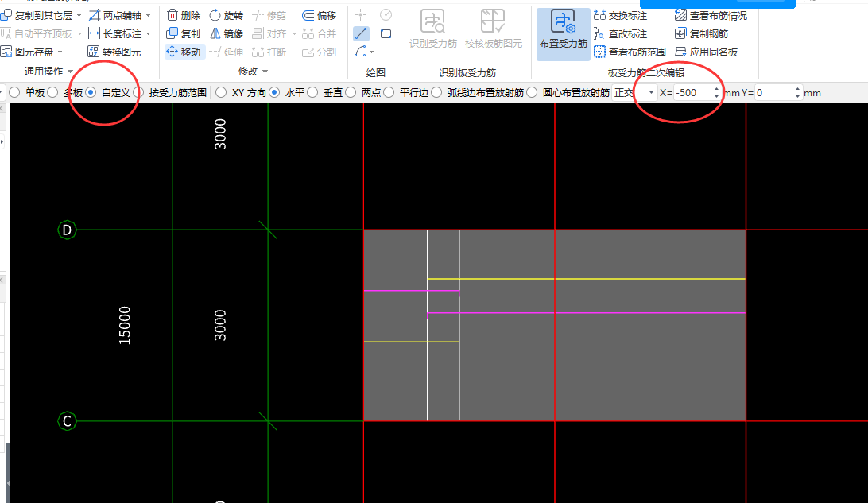Click axis bubble D on the grid

[x=67, y=230]
